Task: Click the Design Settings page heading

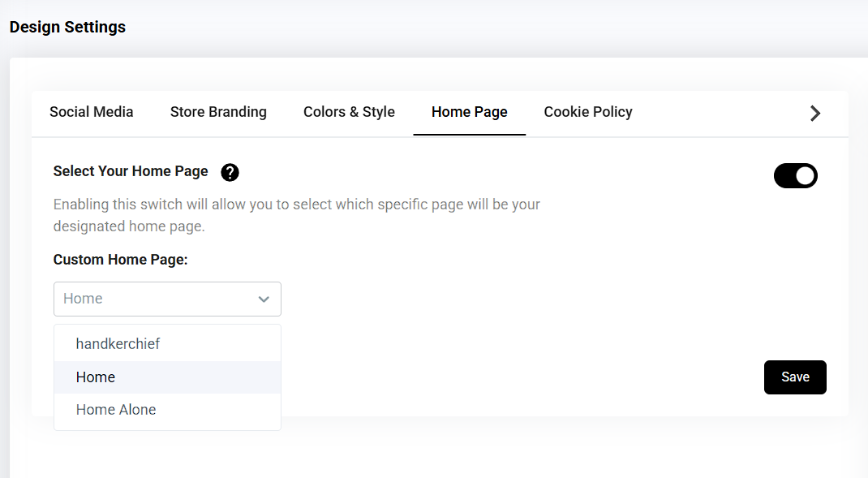Action: [x=67, y=27]
